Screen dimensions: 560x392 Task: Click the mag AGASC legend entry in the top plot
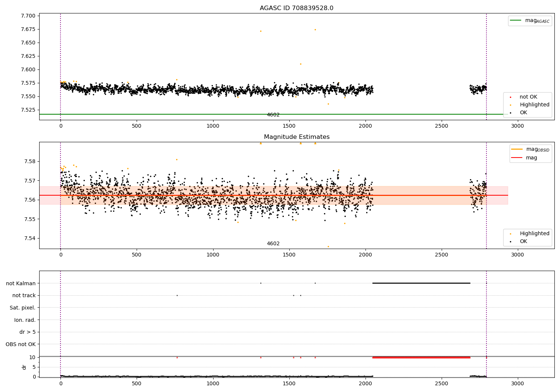(x=530, y=21)
